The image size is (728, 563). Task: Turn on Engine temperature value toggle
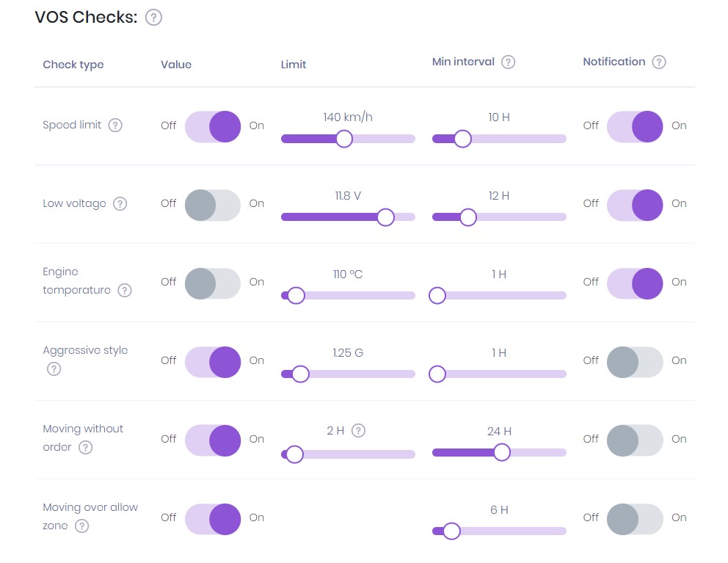[x=213, y=283]
